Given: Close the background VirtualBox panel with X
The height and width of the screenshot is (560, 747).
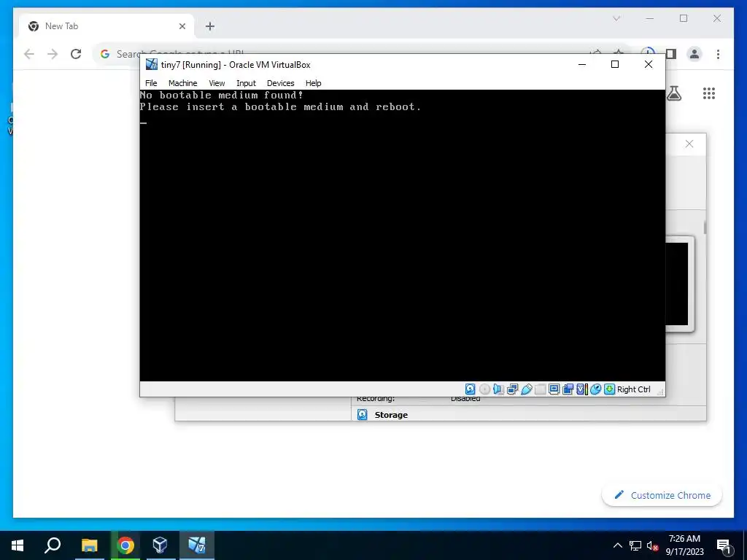Looking at the screenshot, I should [689, 144].
